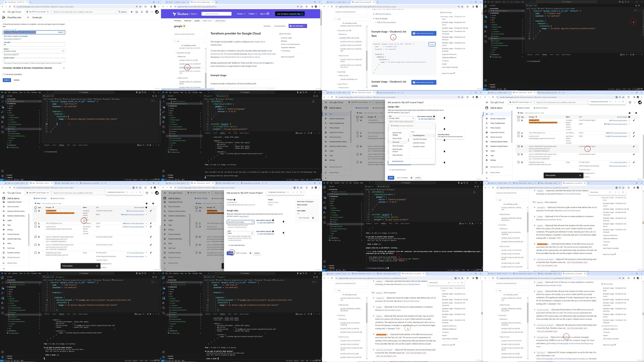Tick select-all checkbox on undimmed IAM page showing Policy Troubleshooter
Viewport: 644px width, 362px height.
point(518,117)
